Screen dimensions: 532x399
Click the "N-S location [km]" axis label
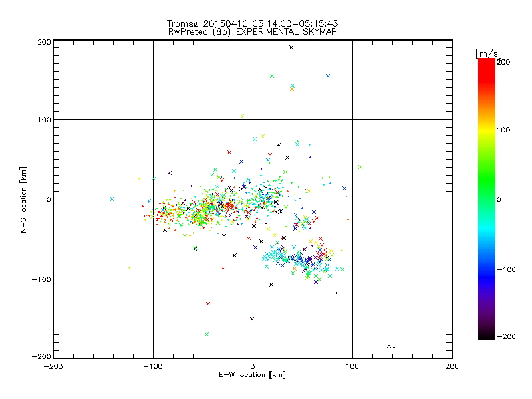(x=23, y=200)
